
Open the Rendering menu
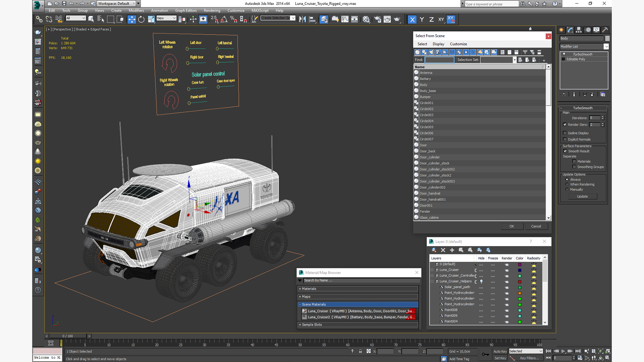tap(212, 10)
